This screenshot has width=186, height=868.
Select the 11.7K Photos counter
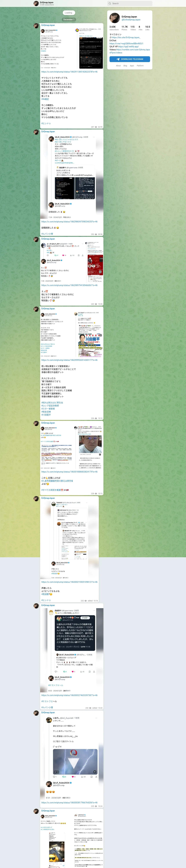click(x=125, y=28)
